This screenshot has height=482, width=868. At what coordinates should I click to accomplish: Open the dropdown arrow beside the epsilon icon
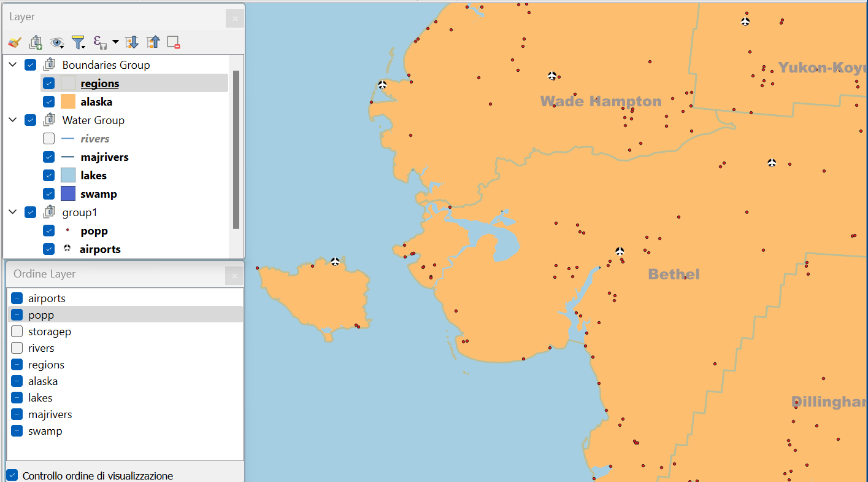pyautogui.click(x=115, y=42)
